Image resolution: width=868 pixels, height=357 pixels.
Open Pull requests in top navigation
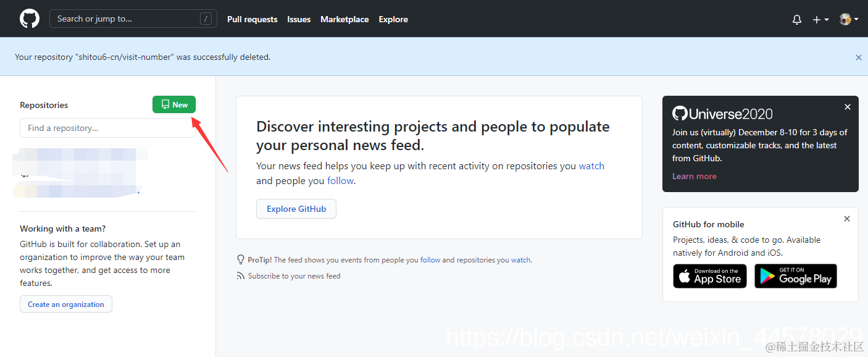coord(252,19)
